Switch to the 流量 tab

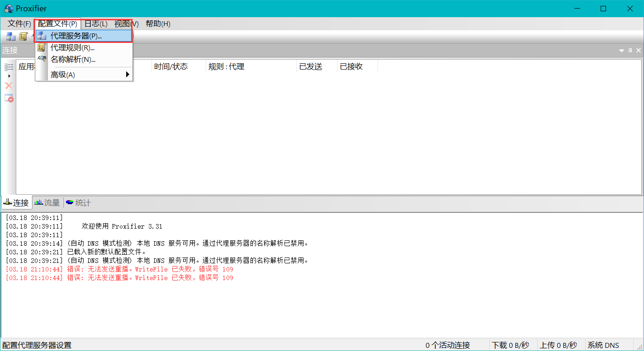47,203
